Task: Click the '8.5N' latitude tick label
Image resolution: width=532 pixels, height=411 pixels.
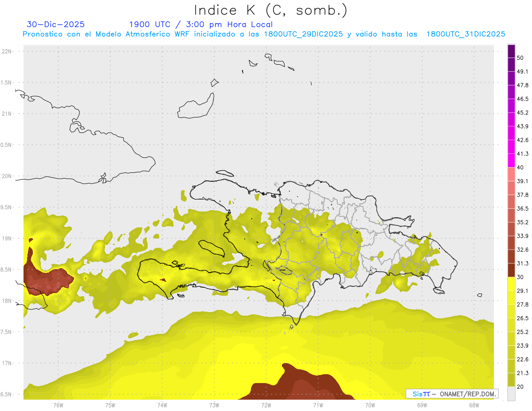Action: coord(6,270)
